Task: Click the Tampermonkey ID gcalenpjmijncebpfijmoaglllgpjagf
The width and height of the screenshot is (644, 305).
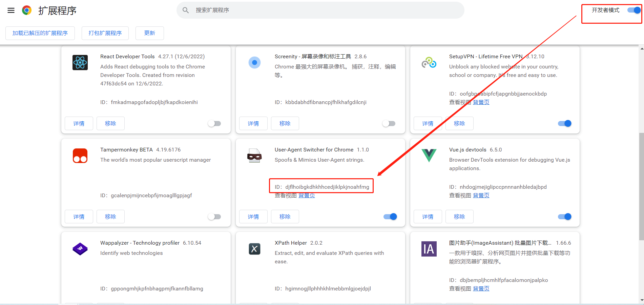Action: tap(151, 196)
